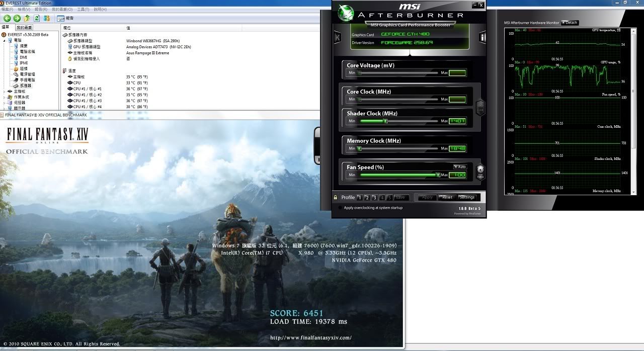The height and width of the screenshot is (351, 644).
Task: Click the Fan Speed slider handle
Action: pos(438,174)
